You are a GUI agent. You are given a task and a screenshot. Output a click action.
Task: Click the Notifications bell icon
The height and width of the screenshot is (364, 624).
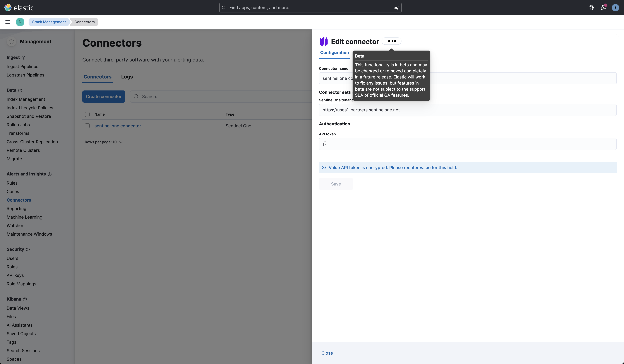603,7
